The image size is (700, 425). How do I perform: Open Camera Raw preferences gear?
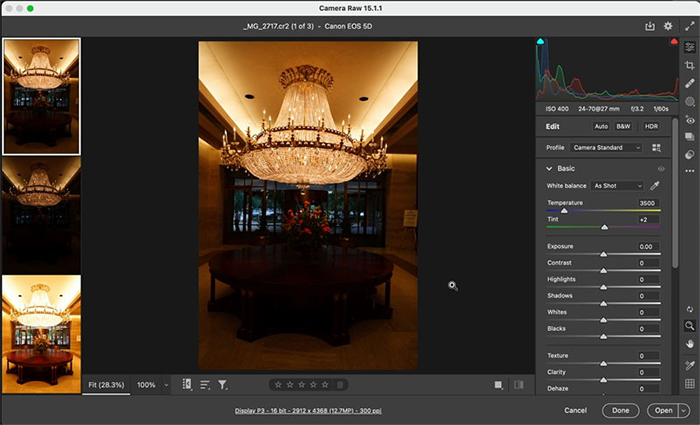tap(668, 26)
